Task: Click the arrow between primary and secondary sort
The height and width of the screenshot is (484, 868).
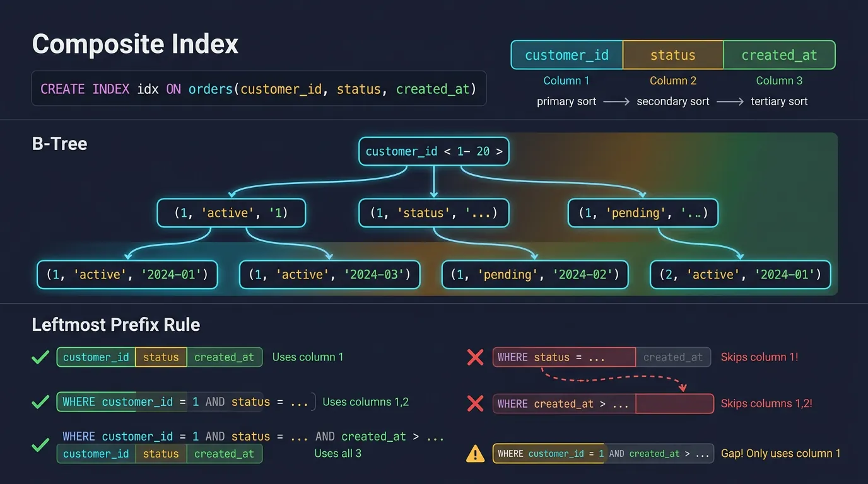Action: (x=616, y=101)
